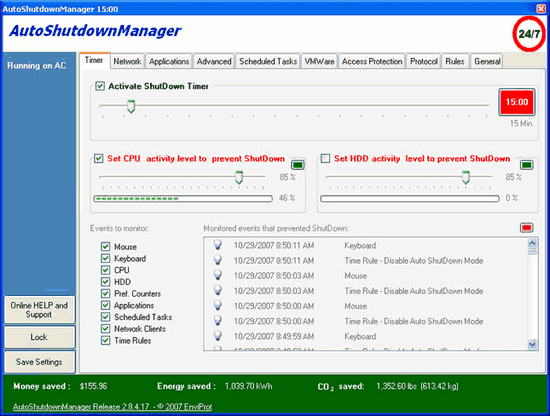Screen dimensions: 550x416
Task: Open the General tab
Action: (x=487, y=61)
